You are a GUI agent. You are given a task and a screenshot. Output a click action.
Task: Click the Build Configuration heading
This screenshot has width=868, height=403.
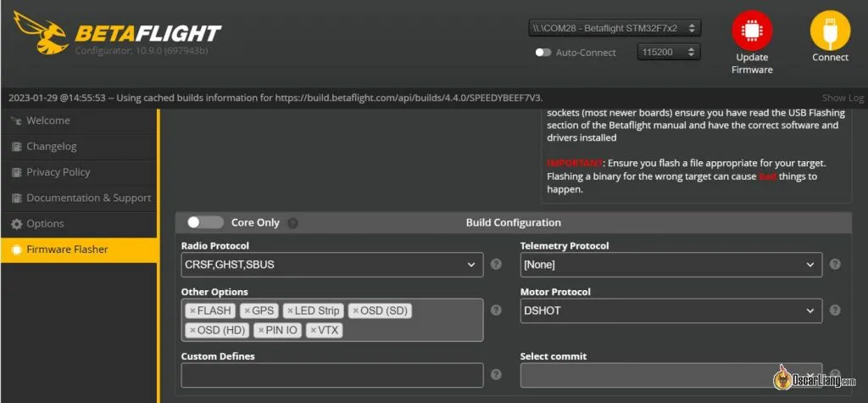pos(513,223)
